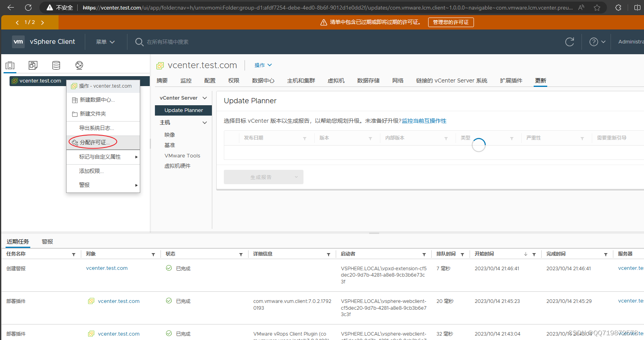Open 基准 under 主机
This screenshot has width=644, height=340.
[170, 145]
